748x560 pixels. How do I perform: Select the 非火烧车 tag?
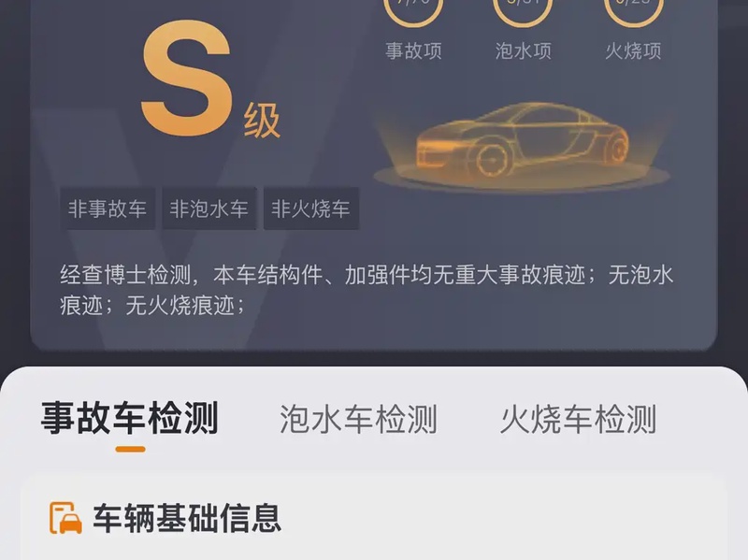pyautogui.click(x=311, y=208)
